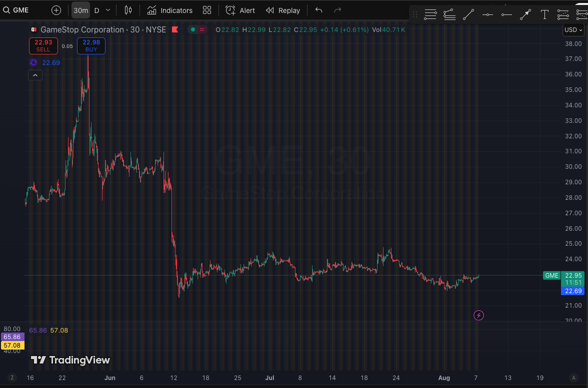This screenshot has width=588, height=388.
Task: Select the Arrow drawing tool
Action: click(525, 14)
